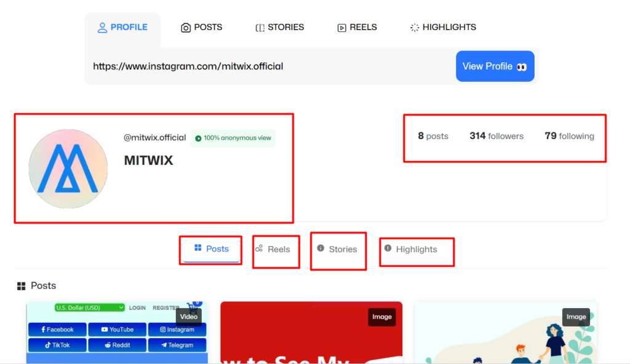Click the info icon on Stories tab

[x=321, y=248]
